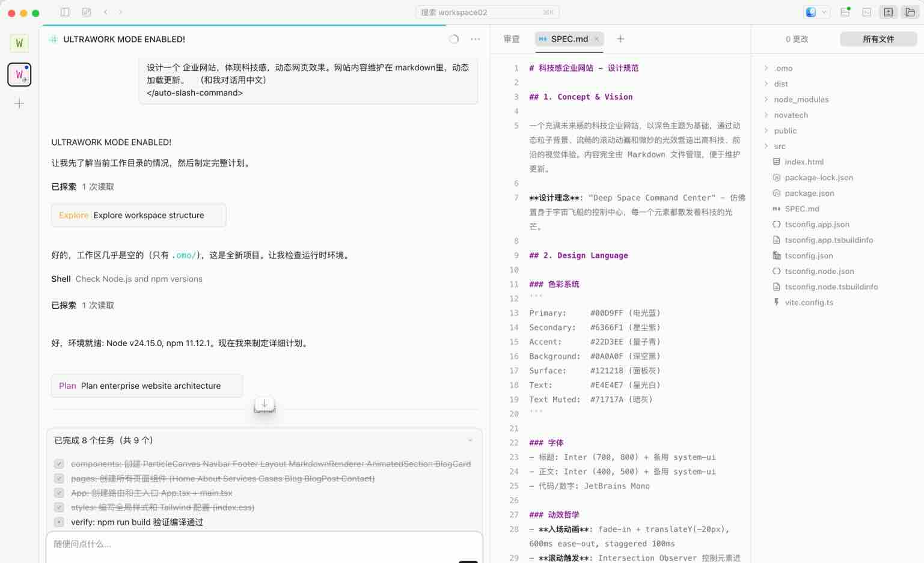This screenshot has height=563, width=924.
Task: Expand the dist folder
Action: click(x=766, y=84)
